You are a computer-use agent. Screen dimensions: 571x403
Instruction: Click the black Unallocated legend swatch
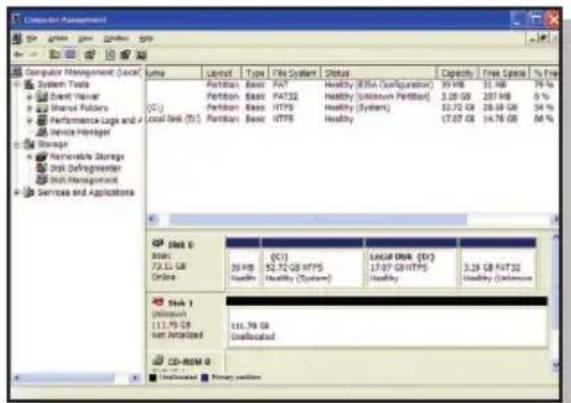coord(153,378)
